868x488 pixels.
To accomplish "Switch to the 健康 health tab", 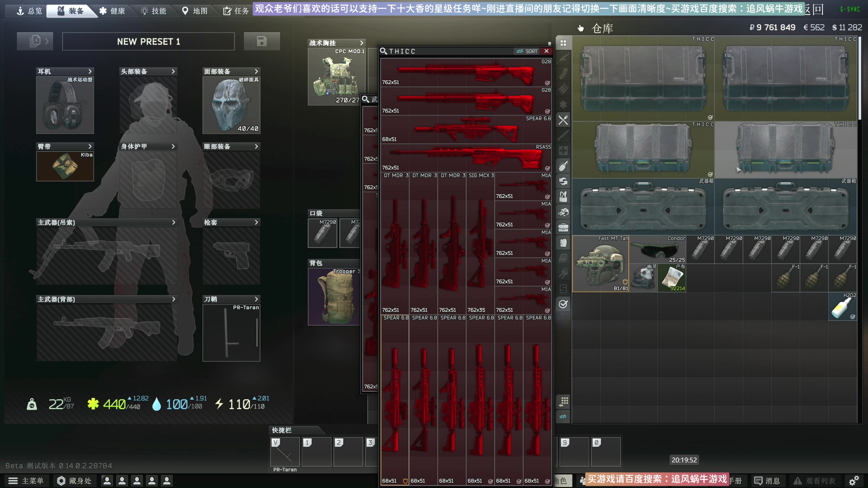I will click(x=112, y=11).
